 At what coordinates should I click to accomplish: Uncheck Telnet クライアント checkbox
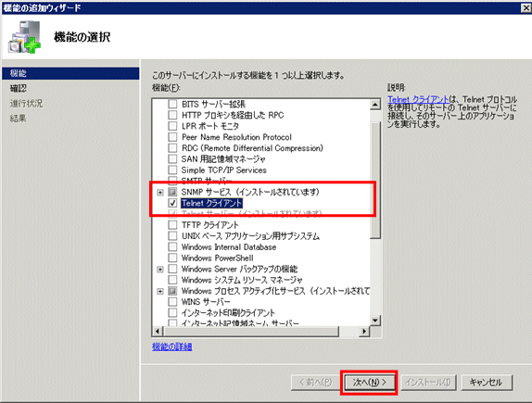(172, 203)
